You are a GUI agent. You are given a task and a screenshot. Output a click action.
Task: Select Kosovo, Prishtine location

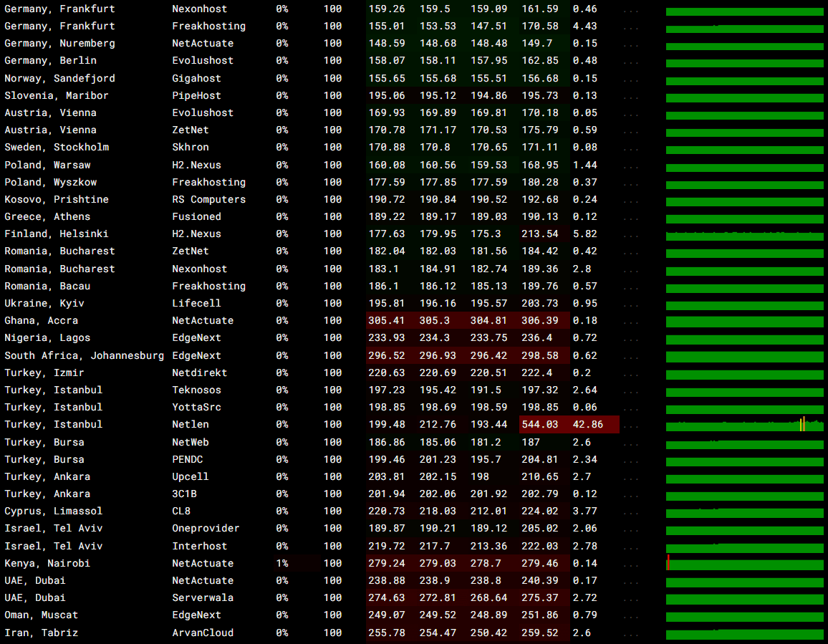(x=57, y=199)
